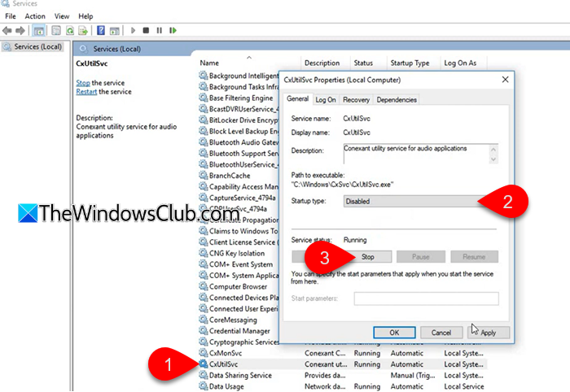Switch to the Log On tab

(326, 100)
